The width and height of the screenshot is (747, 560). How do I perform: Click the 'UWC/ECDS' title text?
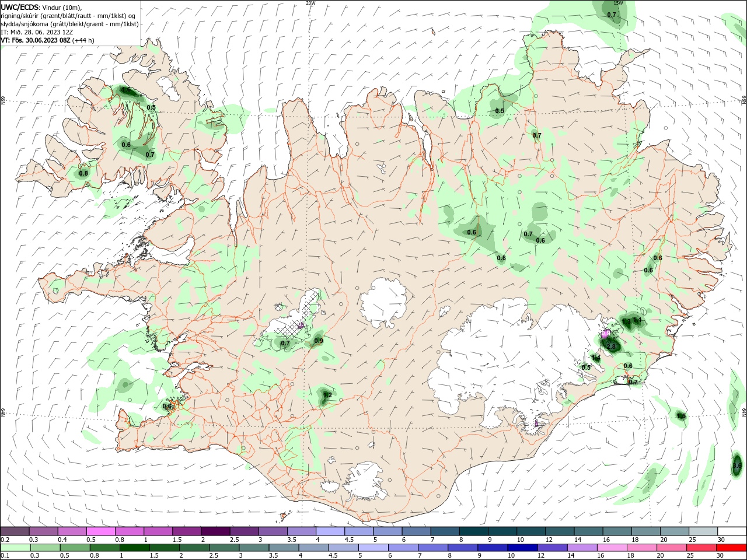[20, 7]
